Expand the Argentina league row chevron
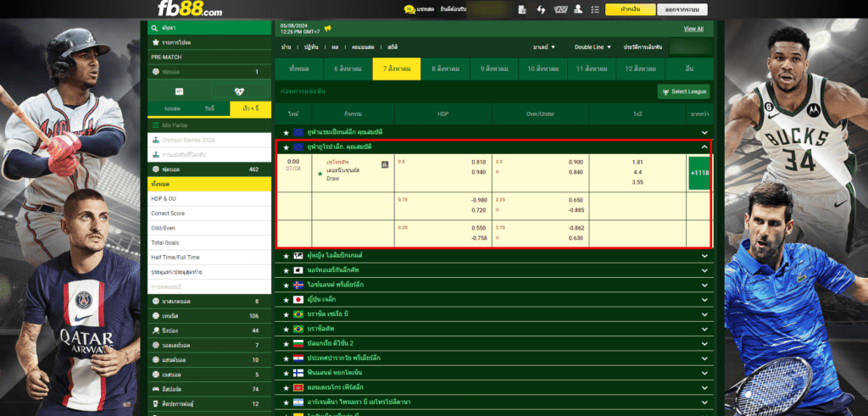Screen dimensions: 868x416 (704, 402)
